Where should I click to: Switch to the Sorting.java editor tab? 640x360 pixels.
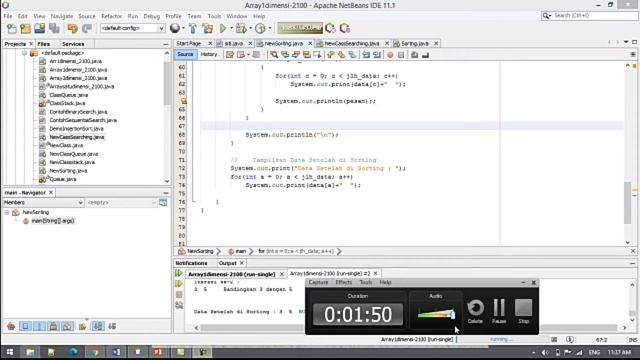coord(415,43)
